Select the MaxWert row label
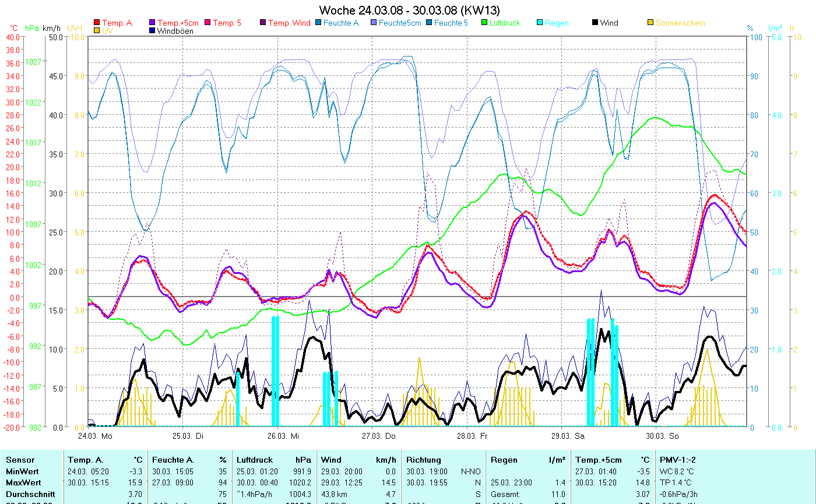This screenshot has width=816, height=504. coord(23,482)
